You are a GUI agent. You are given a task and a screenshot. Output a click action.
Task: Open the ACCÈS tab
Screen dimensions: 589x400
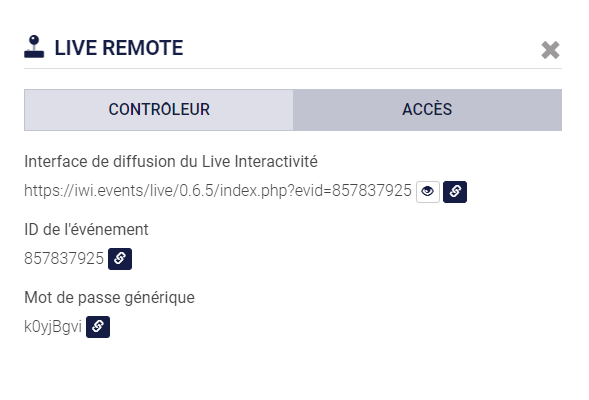(427, 110)
